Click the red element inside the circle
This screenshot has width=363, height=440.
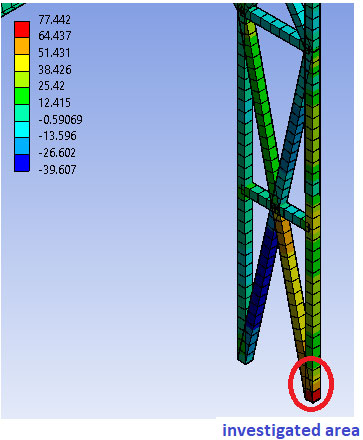click(313, 395)
